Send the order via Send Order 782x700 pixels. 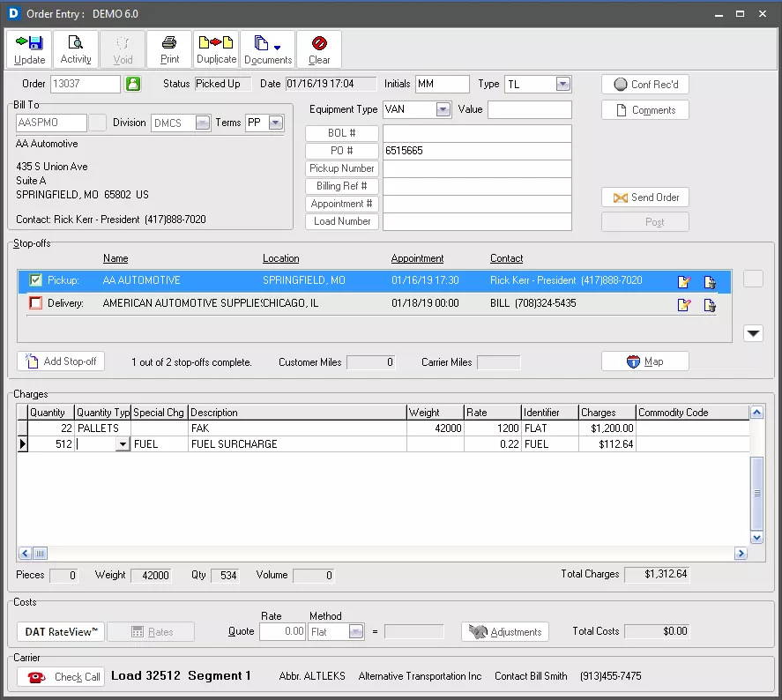[x=644, y=197]
